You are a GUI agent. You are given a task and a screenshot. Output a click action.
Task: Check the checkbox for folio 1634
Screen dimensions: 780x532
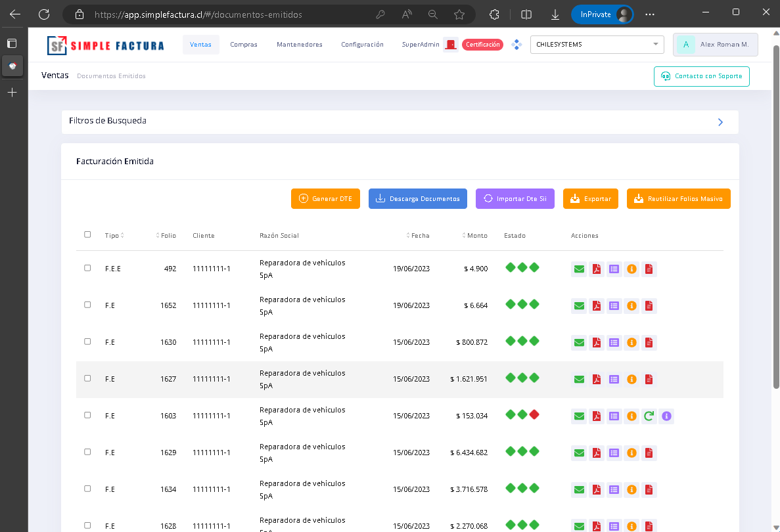87,489
